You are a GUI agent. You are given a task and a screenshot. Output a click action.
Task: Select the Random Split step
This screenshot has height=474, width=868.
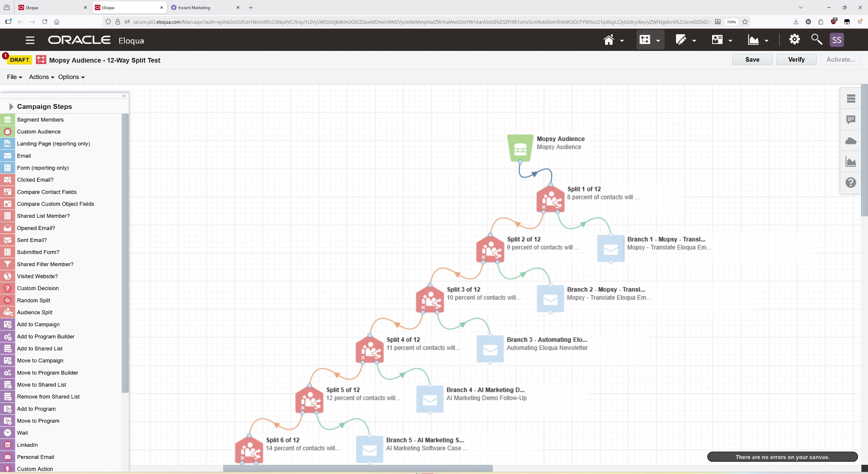click(61, 300)
